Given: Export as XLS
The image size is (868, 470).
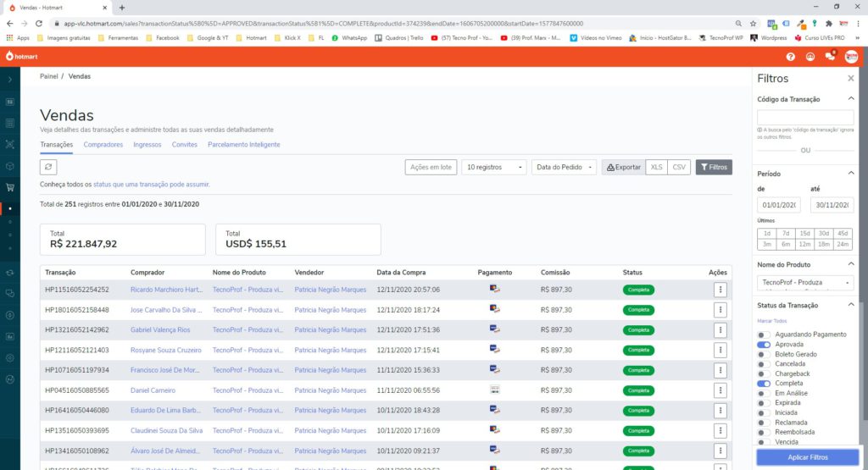Looking at the screenshot, I should pos(656,167).
